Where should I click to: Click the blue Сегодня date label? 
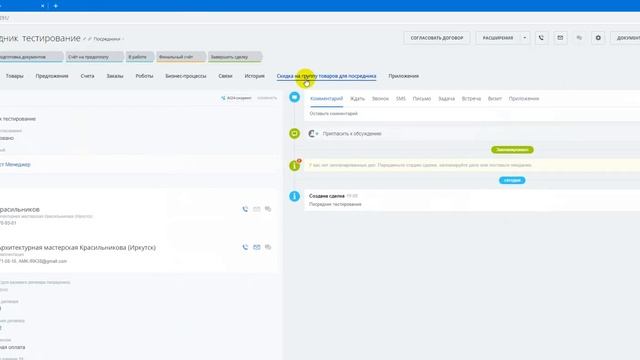(512, 180)
